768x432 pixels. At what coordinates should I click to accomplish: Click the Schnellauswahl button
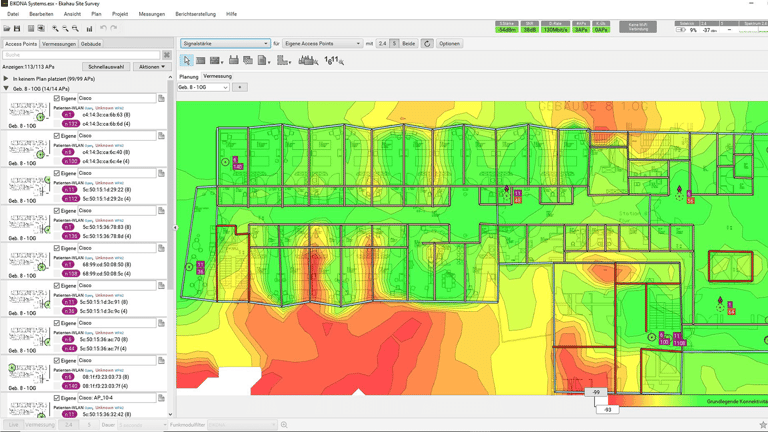106,67
